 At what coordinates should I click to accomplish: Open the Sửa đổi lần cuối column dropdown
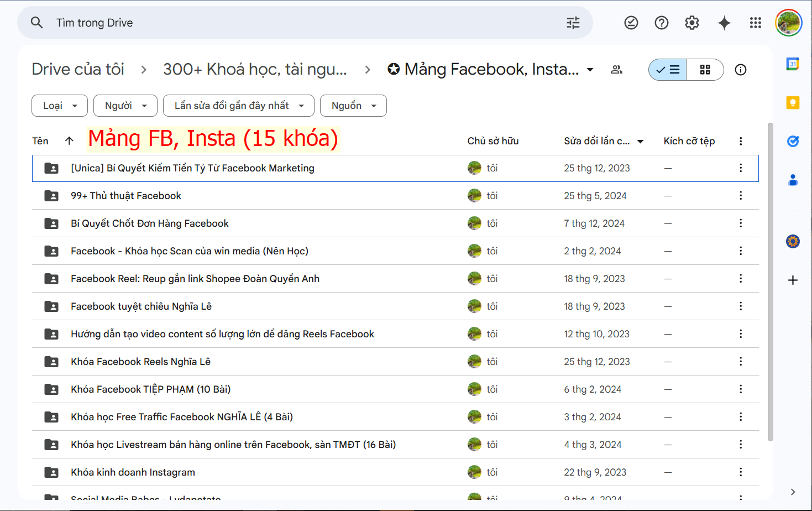pyautogui.click(x=641, y=142)
